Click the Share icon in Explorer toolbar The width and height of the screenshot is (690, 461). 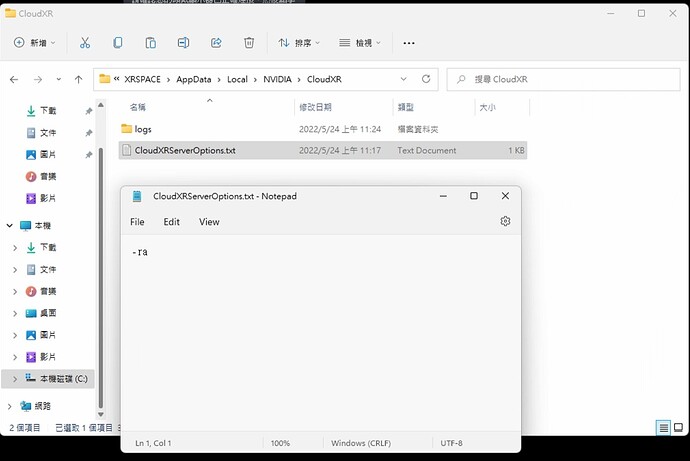coord(216,43)
